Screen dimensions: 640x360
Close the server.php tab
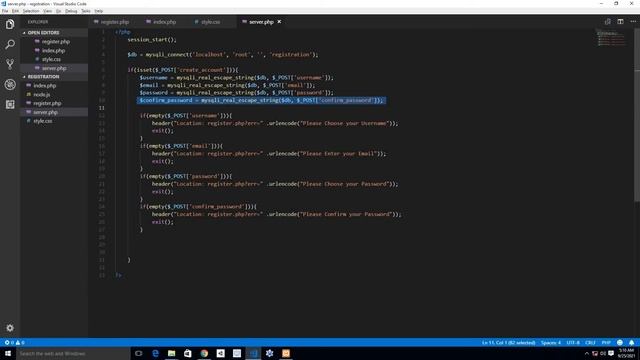pyautogui.click(x=280, y=22)
